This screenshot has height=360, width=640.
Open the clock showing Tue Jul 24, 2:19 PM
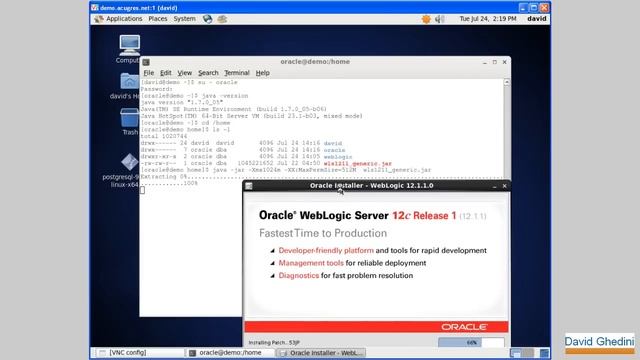(x=488, y=19)
